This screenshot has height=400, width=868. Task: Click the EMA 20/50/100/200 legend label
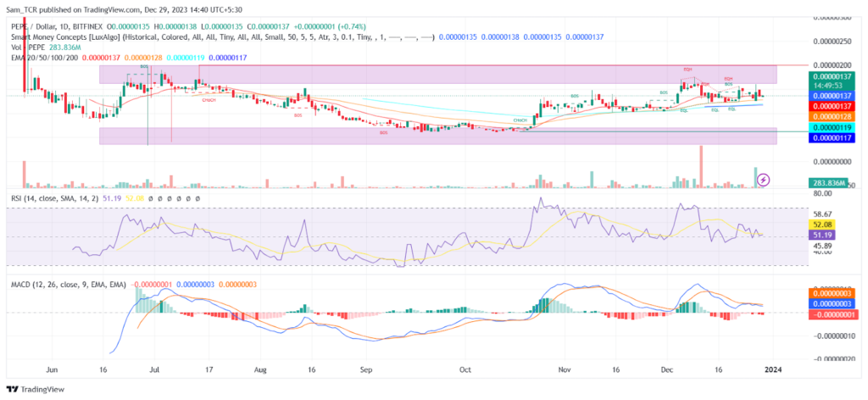click(x=44, y=58)
